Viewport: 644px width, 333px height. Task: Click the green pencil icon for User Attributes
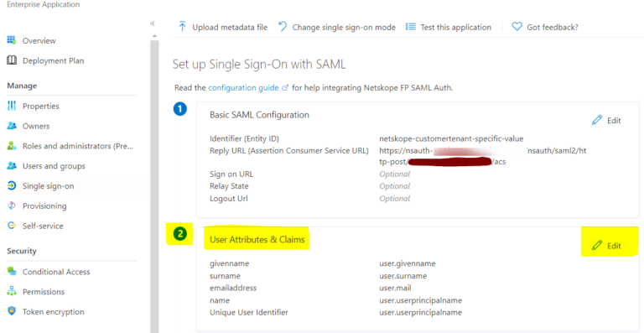[597, 246]
